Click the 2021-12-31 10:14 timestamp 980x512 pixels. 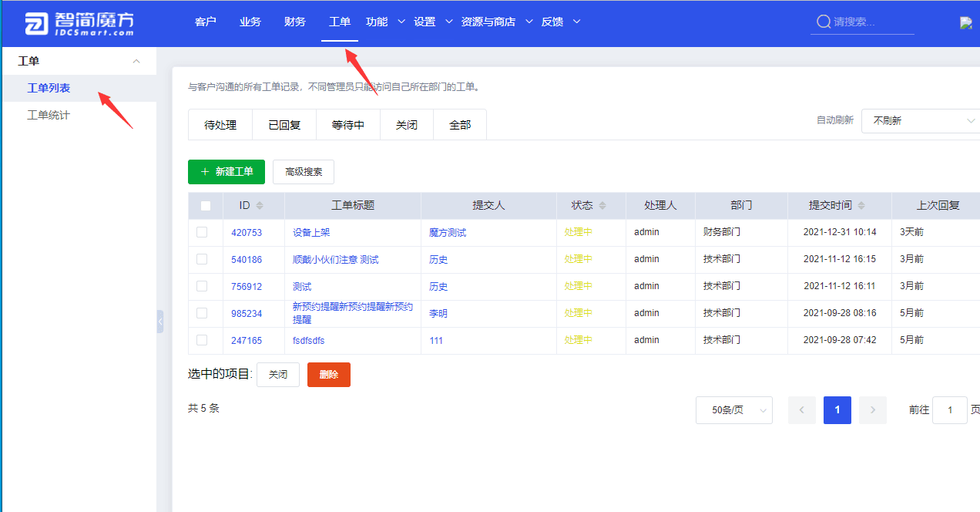(840, 232)
